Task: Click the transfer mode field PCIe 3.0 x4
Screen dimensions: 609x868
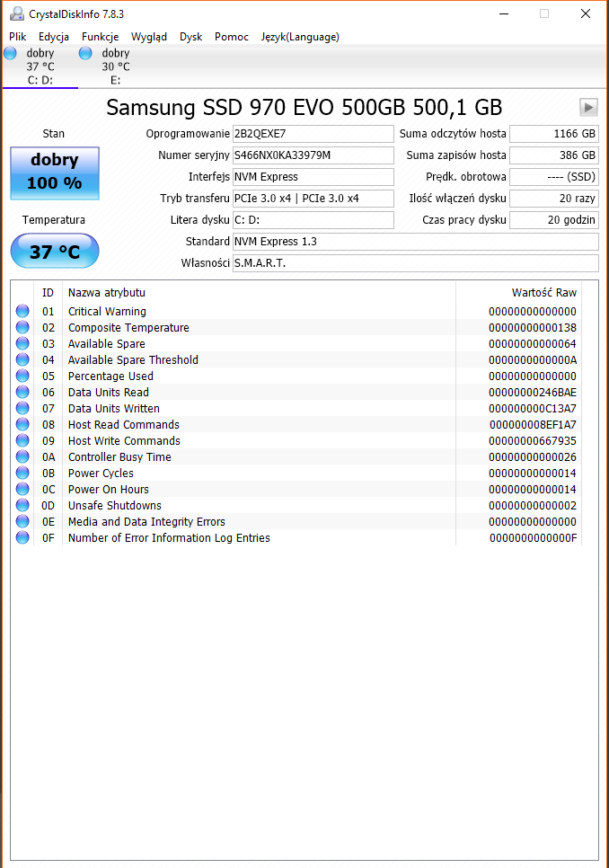Action: tap(313, 199)
